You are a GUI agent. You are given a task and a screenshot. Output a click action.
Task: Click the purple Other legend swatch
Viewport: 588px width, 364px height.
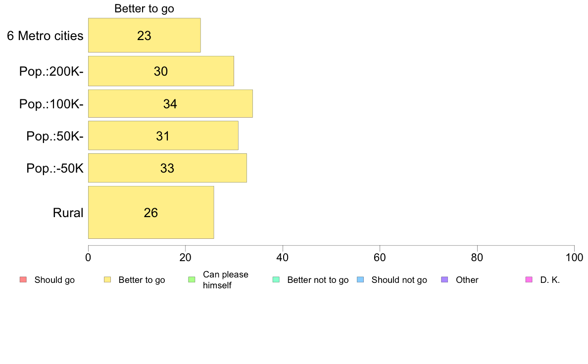click(445, 279)
